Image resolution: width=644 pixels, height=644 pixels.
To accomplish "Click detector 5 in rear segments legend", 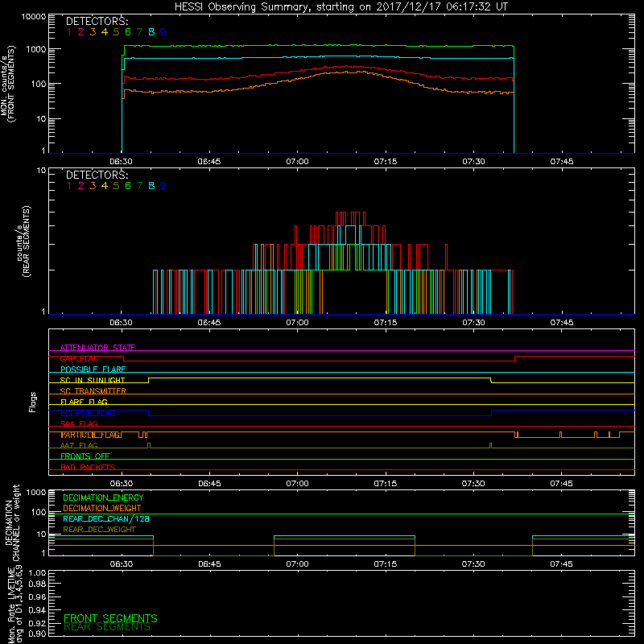I will (x=116, y=186).
